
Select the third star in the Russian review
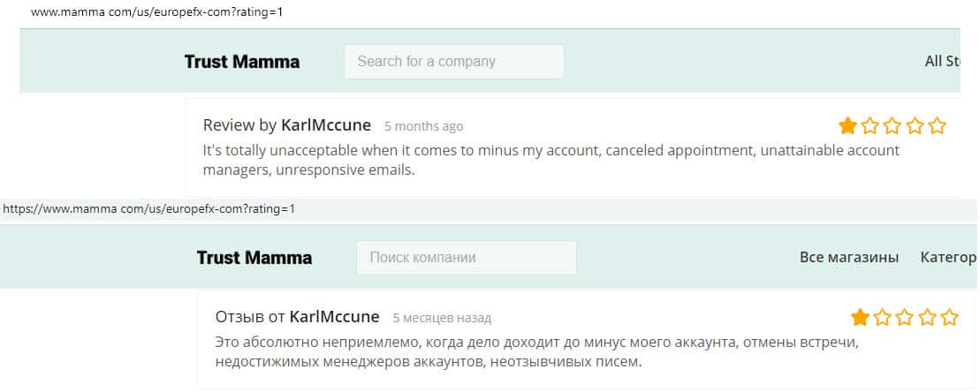click(905, 317)
